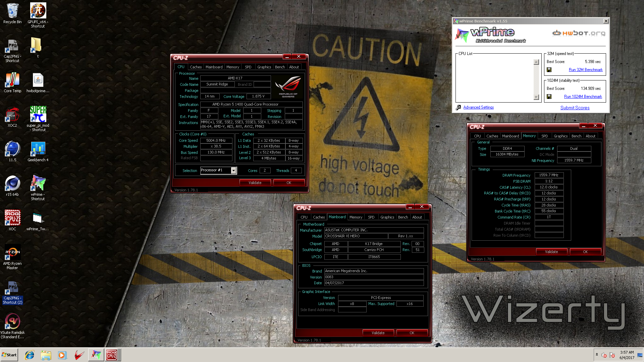Click the save icon for 1024M score
Screen dimensions: 644x362
click(549, 97)
